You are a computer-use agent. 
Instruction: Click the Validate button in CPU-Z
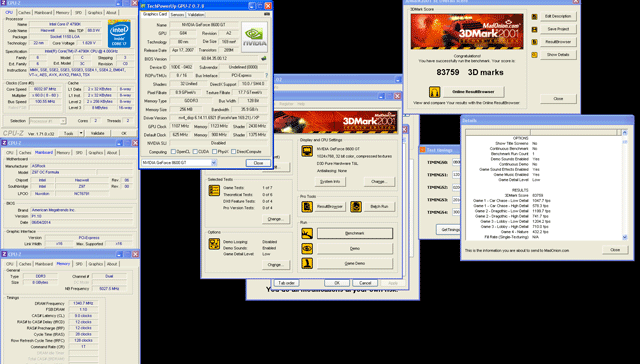(x=98, y=133)
